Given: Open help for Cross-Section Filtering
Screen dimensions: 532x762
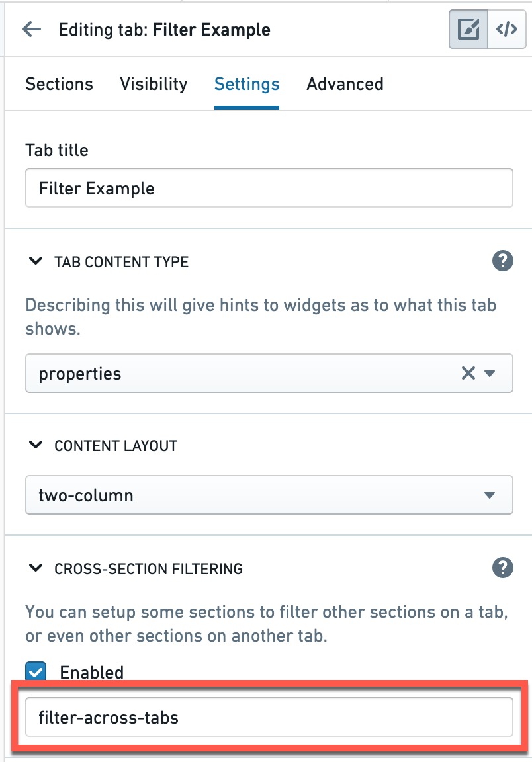Looking at the screenshot, I should click(502, 568).
